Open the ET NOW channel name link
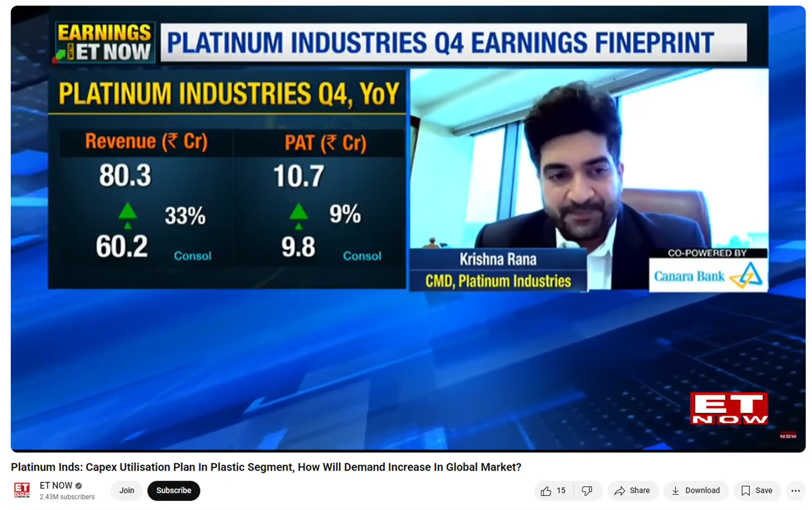Viewport: 812px width, 510px height. pyautogui.click(x=56, y=485)
